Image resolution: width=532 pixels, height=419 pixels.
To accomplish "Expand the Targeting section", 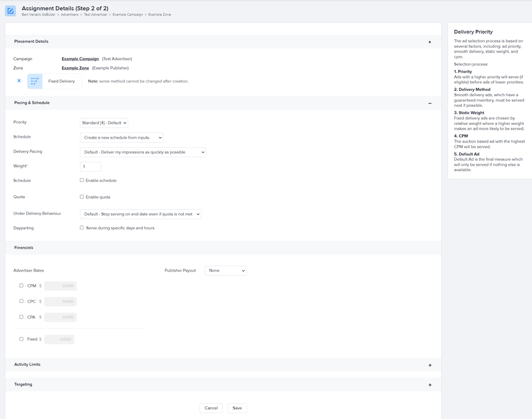I will click(430, 385).
